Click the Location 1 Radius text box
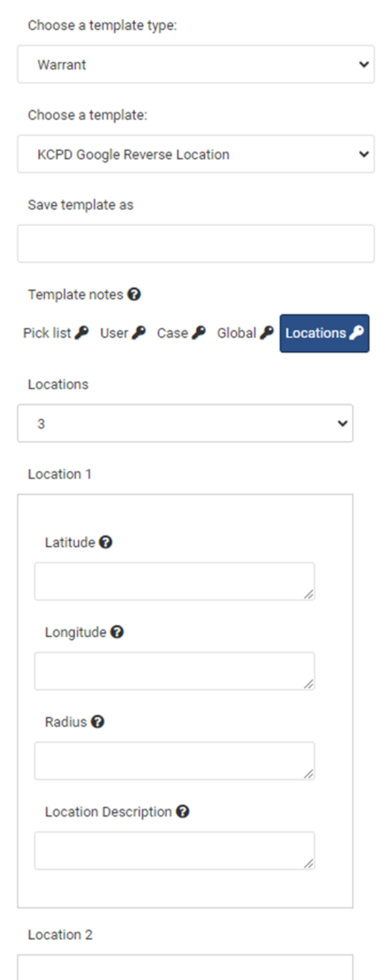 tap(174, 761)
